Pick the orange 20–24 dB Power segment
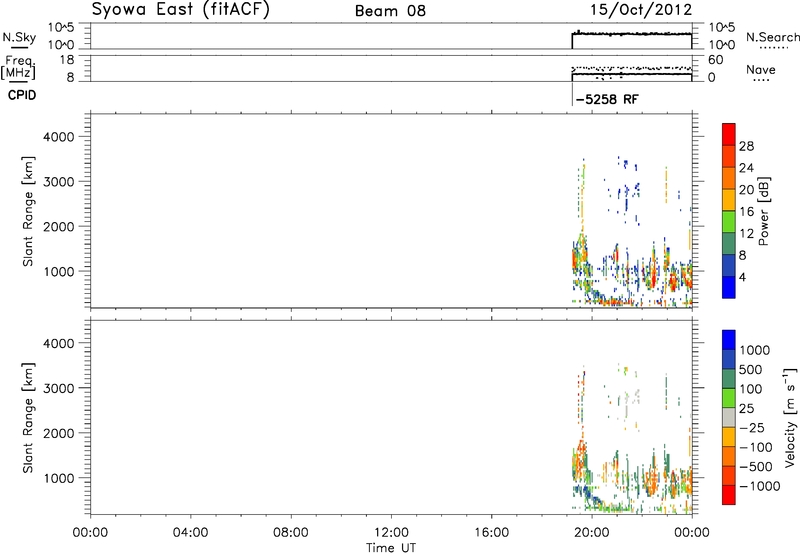 (x=729, y=178)
